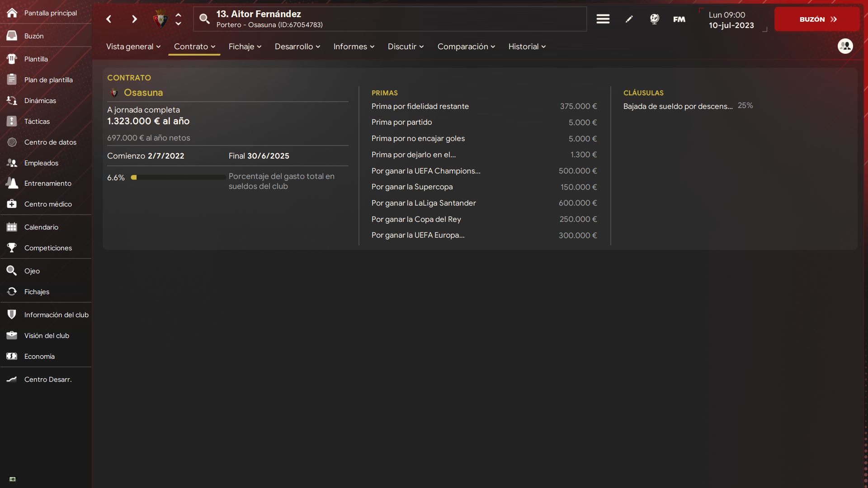868x488 pixels.
Task: Open the Economía money icon
Action: pyautogui.click(x=12, y=356)
